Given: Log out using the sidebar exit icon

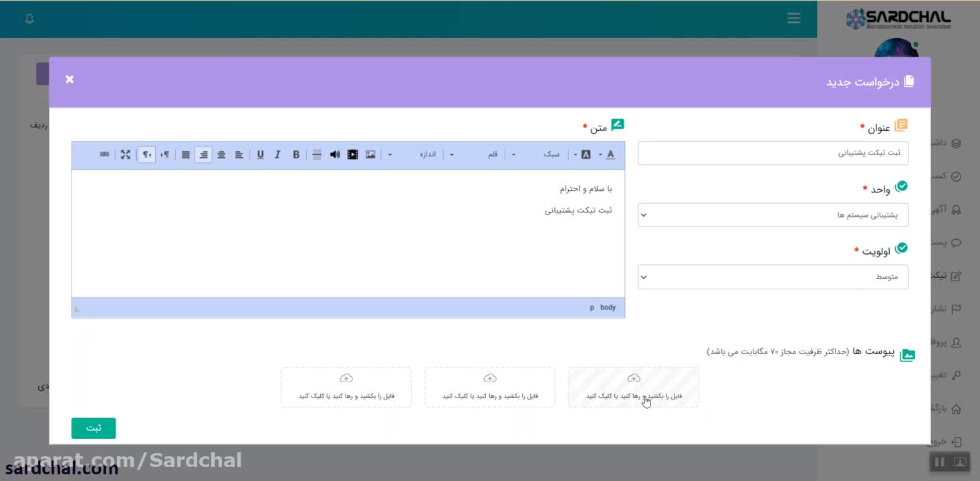Looking at the screenshot, I should [956, 442].
